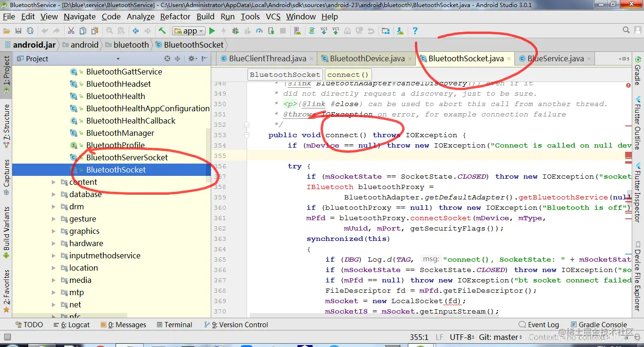Hide the Project panel with the hide icon
The height and width of the screenshot is (347, 644).
coord(204,58)
